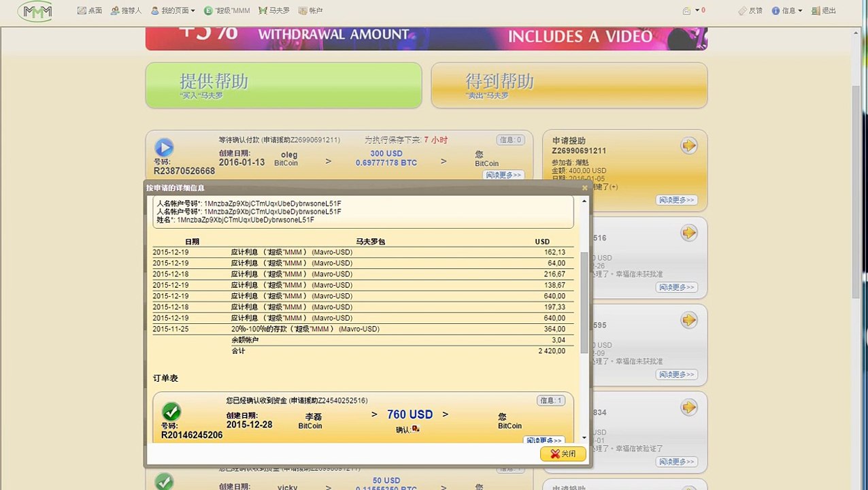Click the blue play icon on order R23870526668

point(164,147)
